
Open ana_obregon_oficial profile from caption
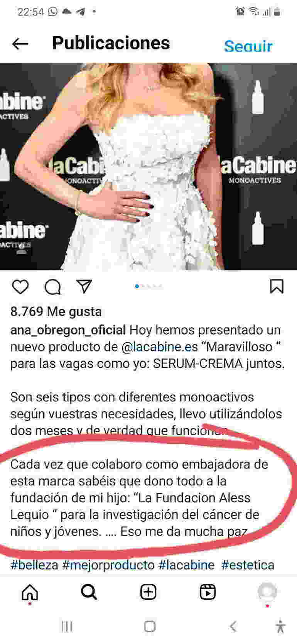tap(68, 330)
